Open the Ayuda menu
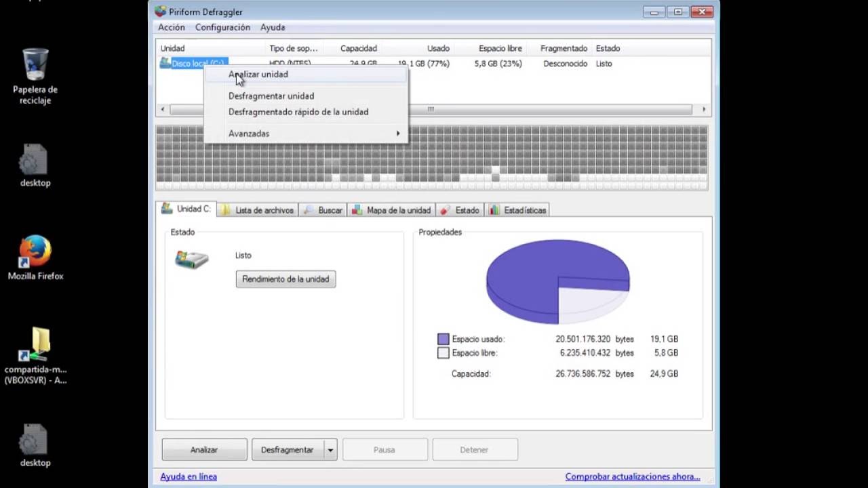The width and height of the screenshot is (868, 488). click(273, 27)
